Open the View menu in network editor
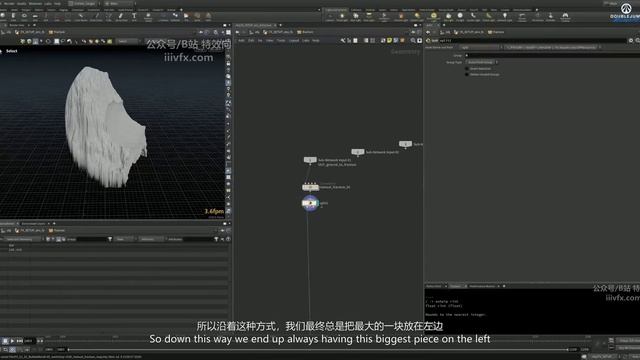Screen dimensions: 640x360 [x=269, y=40]
